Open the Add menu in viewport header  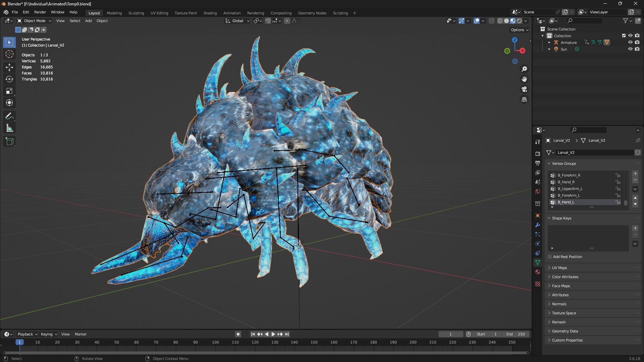(x=88, y=21)
